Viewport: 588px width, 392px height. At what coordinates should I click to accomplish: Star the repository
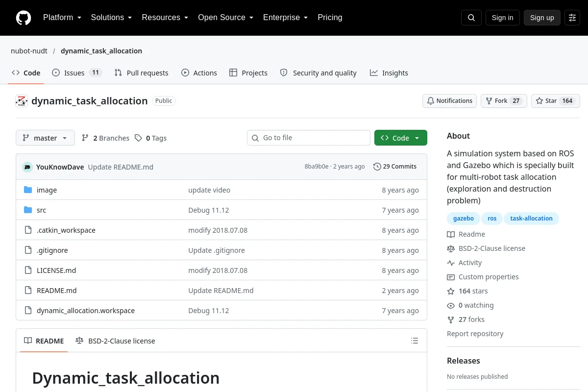[x=556, y=100]
